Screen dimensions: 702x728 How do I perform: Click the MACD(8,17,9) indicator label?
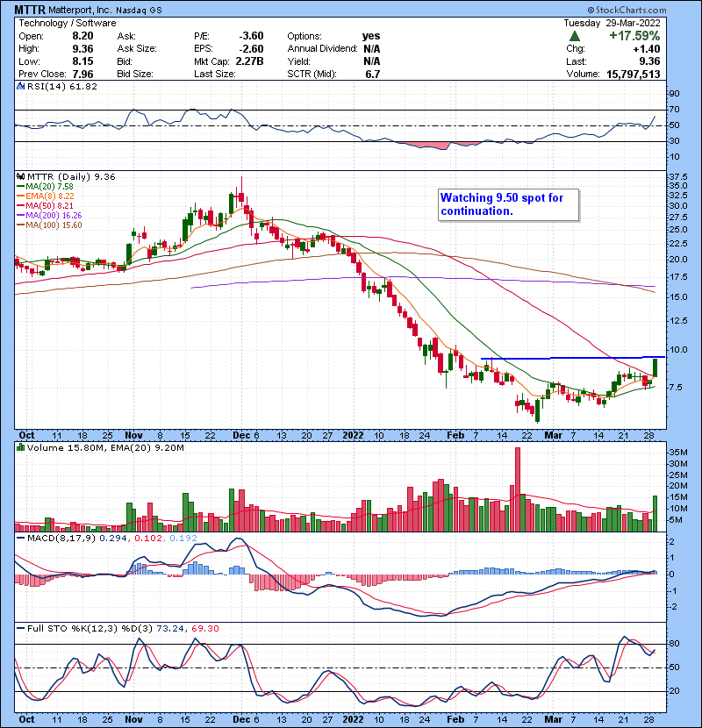click(x=61, y=539)
